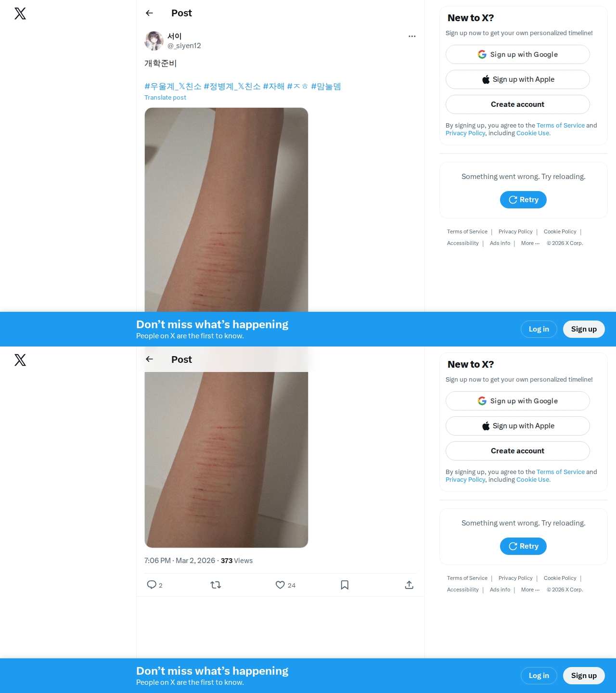Sign up with Google button in top panel
Screen dimensions: 616x693
point(518,54)
